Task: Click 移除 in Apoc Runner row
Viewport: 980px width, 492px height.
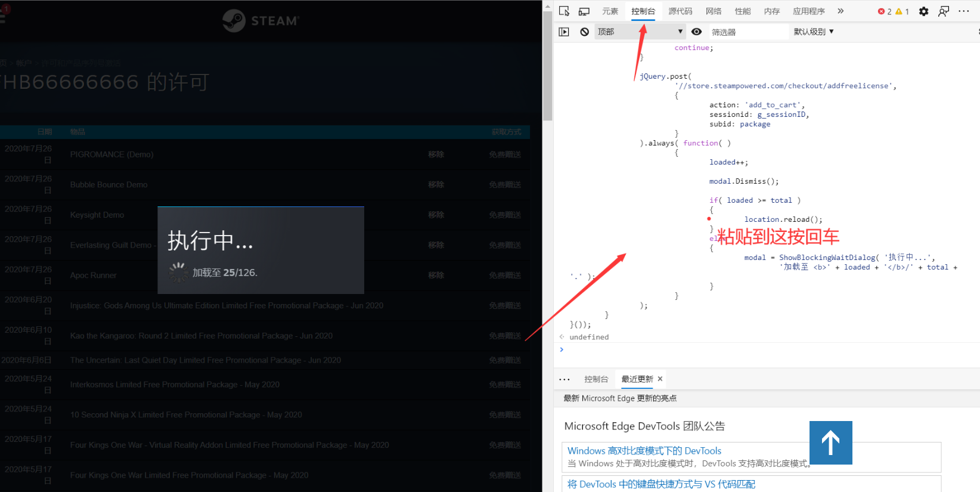Action: tap(436, 276)
